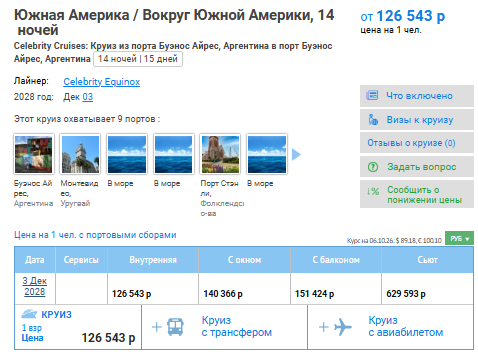View the Port Stanley thumbnail
This screenshot has height=360, width=478.
pyautogui.click(x=220, y=154)
